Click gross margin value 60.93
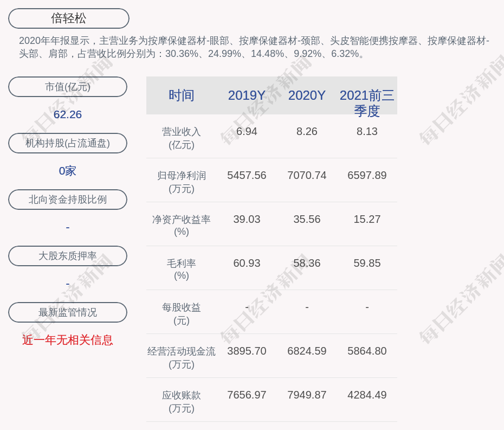Viewport: 504px width, 430px height. (247, 263)
